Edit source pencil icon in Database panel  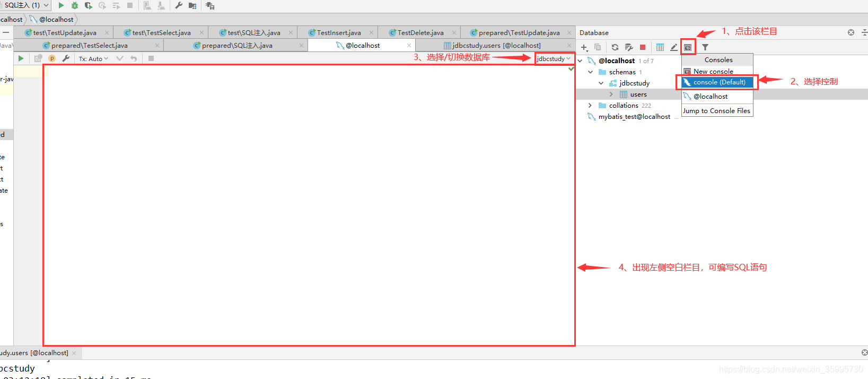tap(674, 47)
